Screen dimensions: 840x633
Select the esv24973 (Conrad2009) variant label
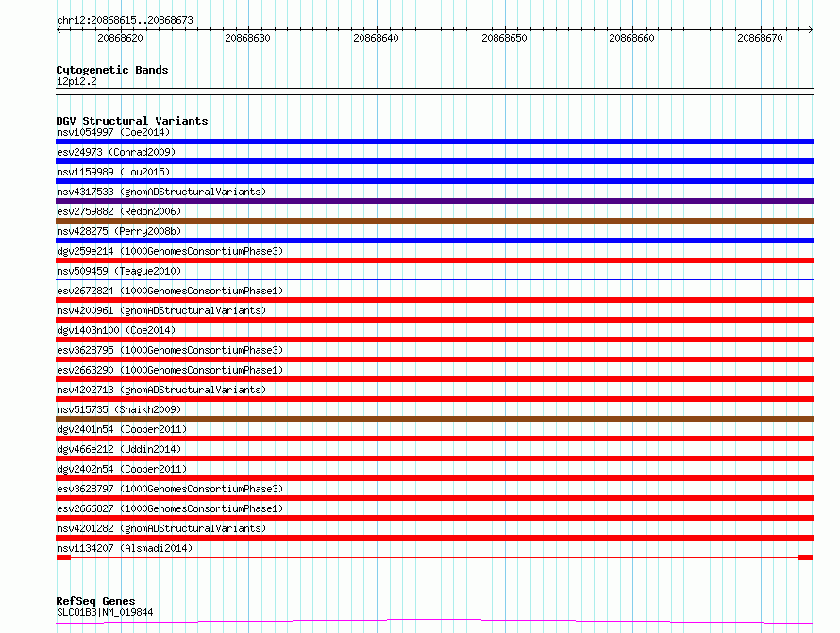coord(116,152)
